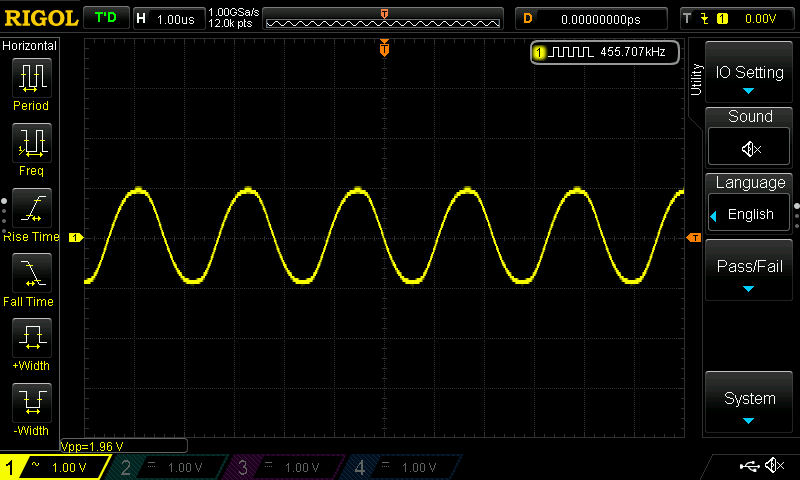Open the IO Setting menu
Image resolution: width=800 pixels, height=480 pixels.
(x=749, y=72)
